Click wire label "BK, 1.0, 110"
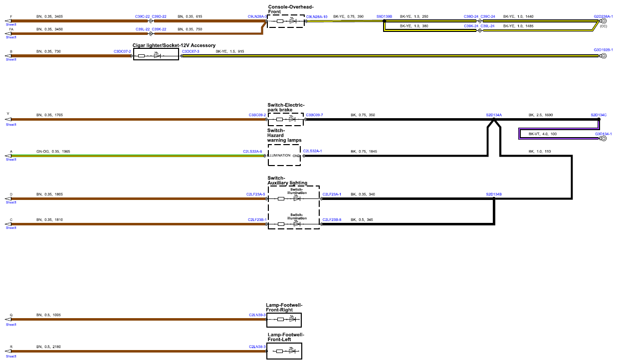 540,151
